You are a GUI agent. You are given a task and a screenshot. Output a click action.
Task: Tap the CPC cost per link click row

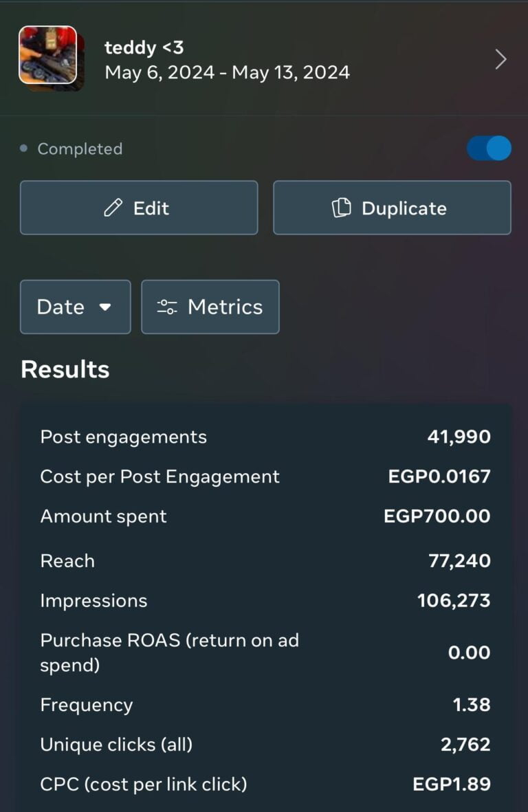pyautogui.click(x=265, y=784)
